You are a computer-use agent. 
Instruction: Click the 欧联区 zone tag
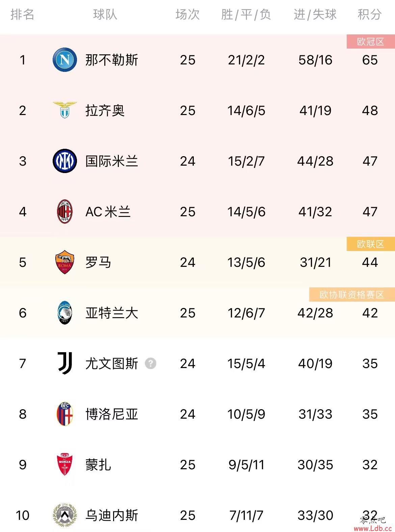[x=371, y=244]
